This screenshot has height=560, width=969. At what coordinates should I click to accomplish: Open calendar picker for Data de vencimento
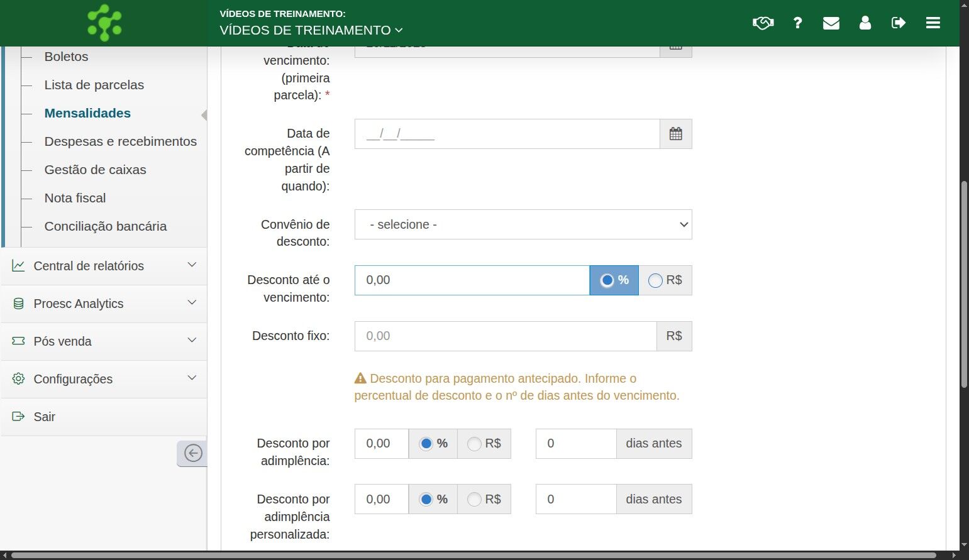[676, 50]
